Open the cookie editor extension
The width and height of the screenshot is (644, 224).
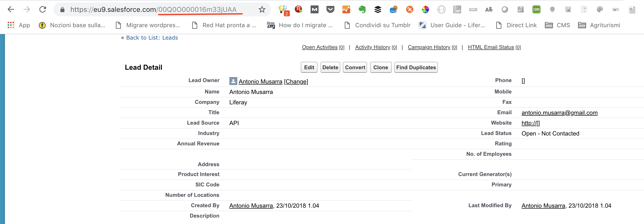394,9
